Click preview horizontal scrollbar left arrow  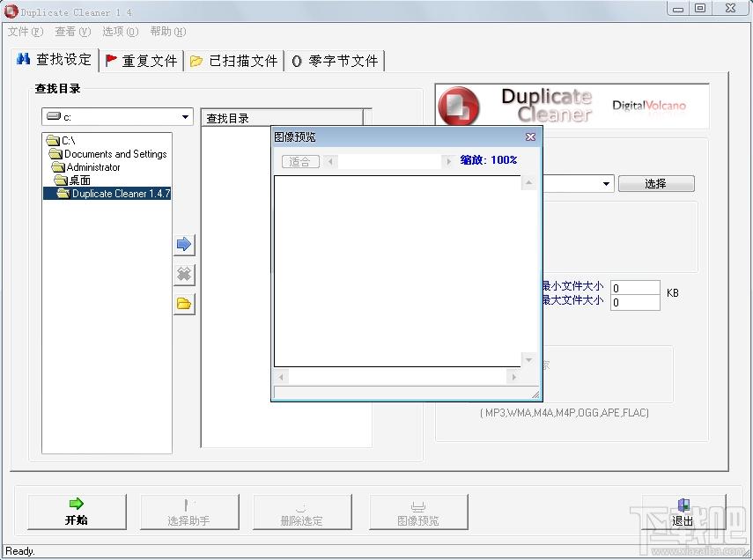pyautogui.click(x=281, y=377)
